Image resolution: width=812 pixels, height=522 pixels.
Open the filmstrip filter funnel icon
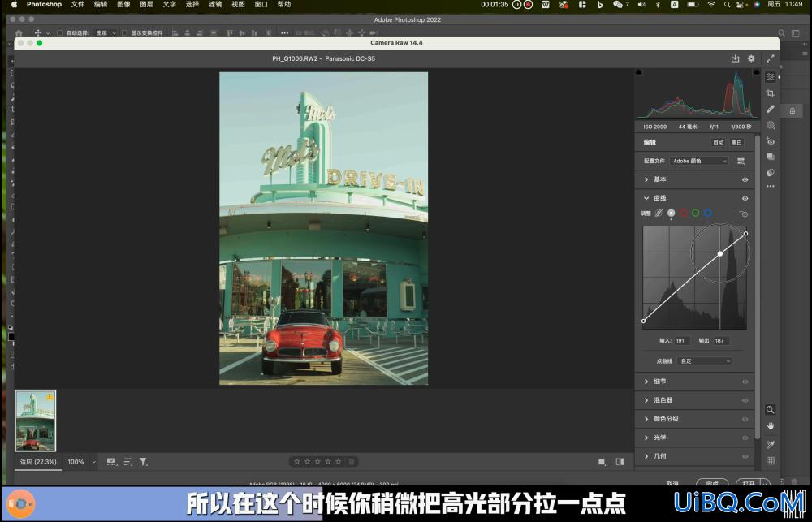[144, 461]
